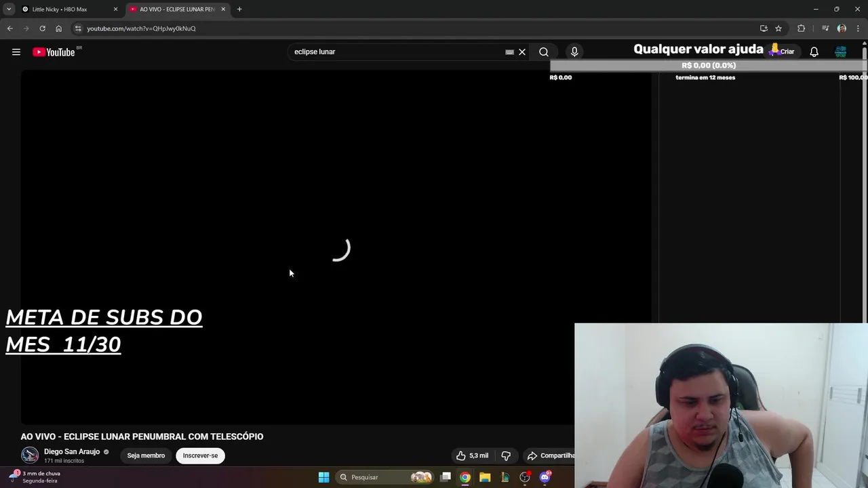Click the Inscrever-se subscribe button
The width and height of the screenshot is (868, 488).
200,455
